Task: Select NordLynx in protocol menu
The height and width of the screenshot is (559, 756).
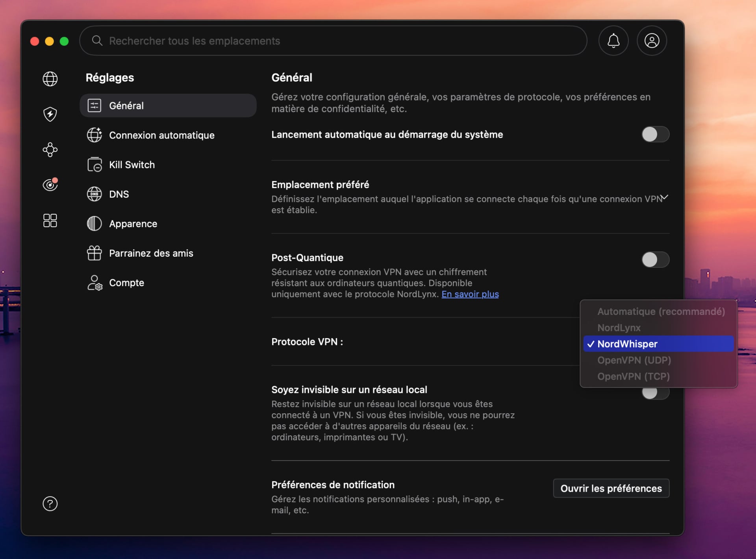Action: 659,328
